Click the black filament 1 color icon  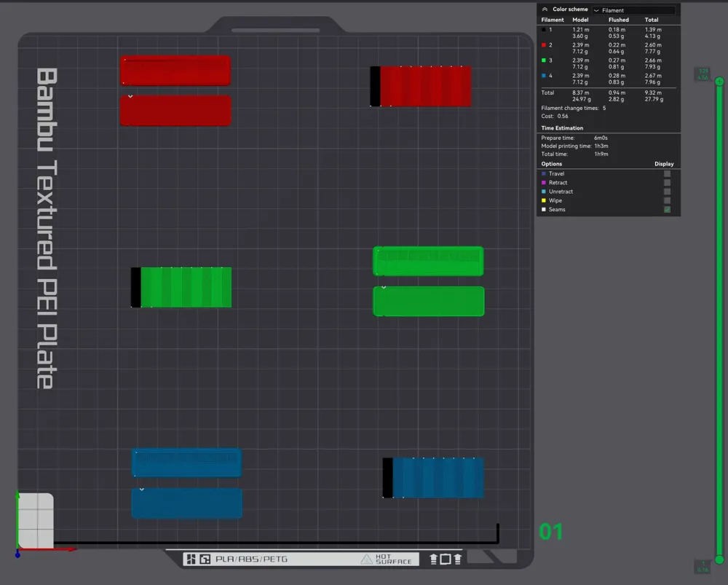(542, 30)
